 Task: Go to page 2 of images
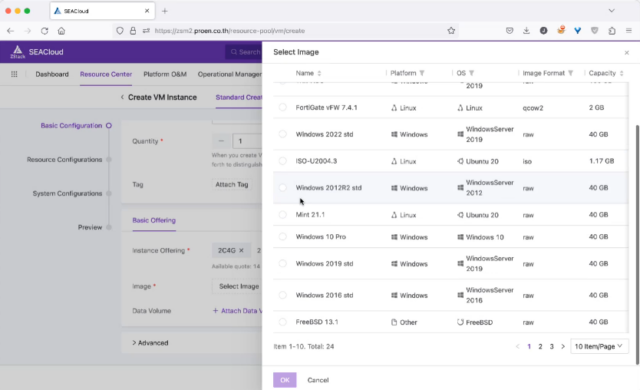pos(540,346)
